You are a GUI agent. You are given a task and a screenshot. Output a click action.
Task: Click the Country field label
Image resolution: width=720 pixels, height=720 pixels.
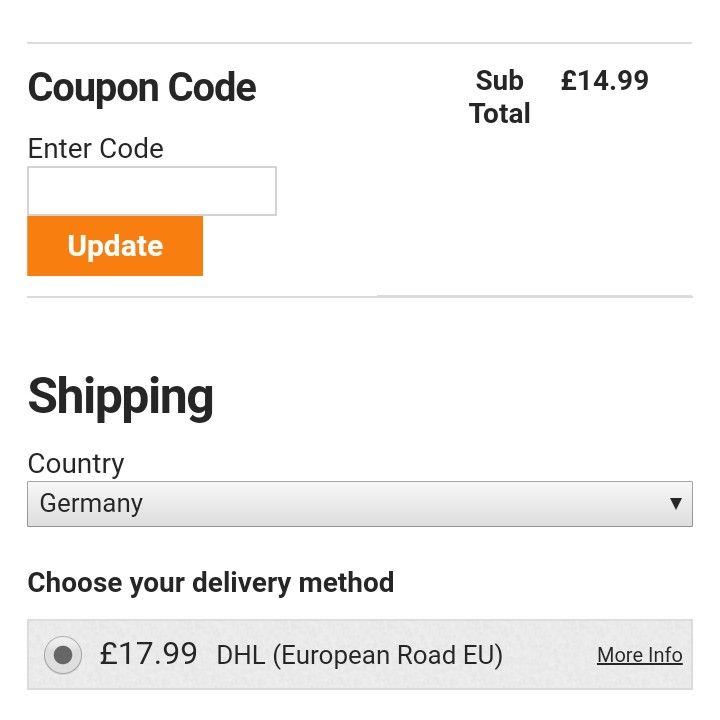click(76, 464)
